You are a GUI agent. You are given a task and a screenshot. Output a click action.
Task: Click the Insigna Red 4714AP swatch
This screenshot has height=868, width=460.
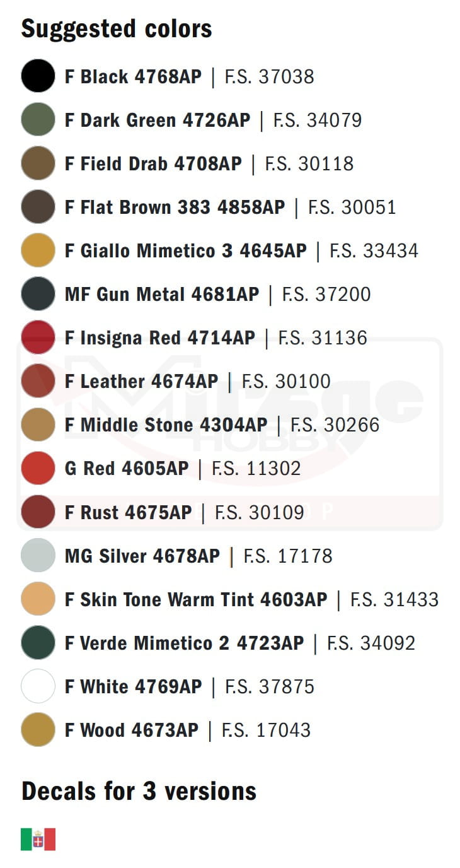coord(38,337)
